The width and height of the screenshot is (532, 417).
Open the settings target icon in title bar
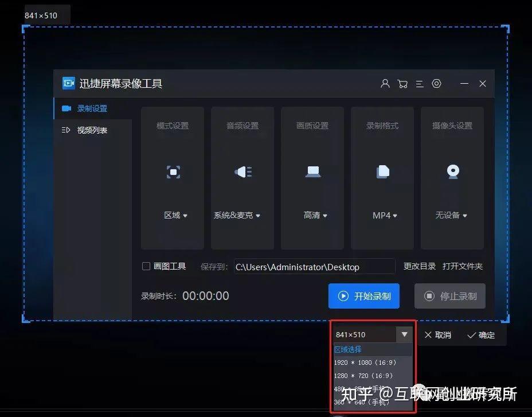(x=437, y=84)
